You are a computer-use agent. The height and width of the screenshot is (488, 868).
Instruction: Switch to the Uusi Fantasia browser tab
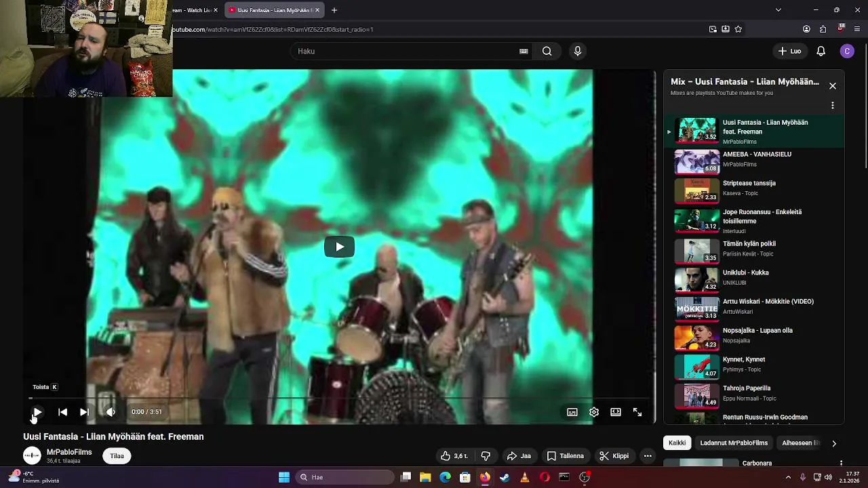274,10
